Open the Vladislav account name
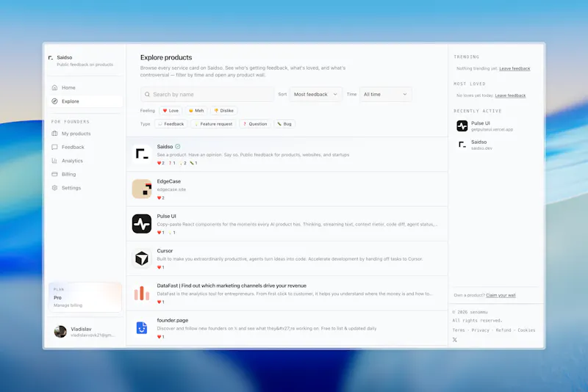 coord(81,329)
